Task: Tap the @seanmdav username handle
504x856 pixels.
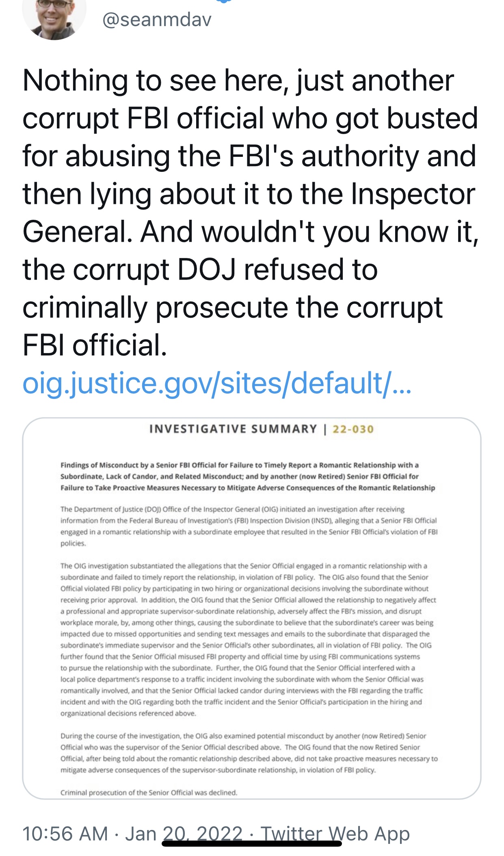Action: pos(157,19)
